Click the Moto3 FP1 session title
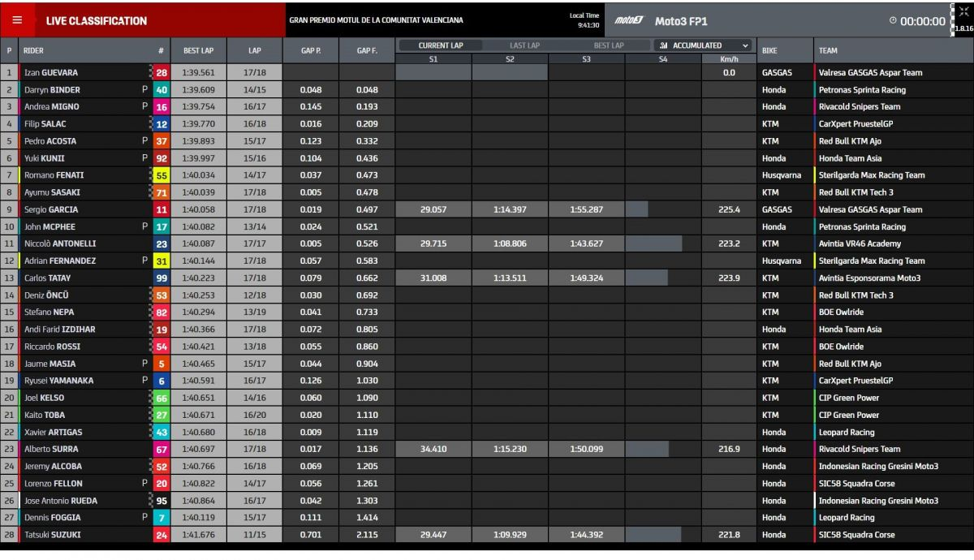The height and width of the screenshot is (560, 974). [x=681, y=21]
